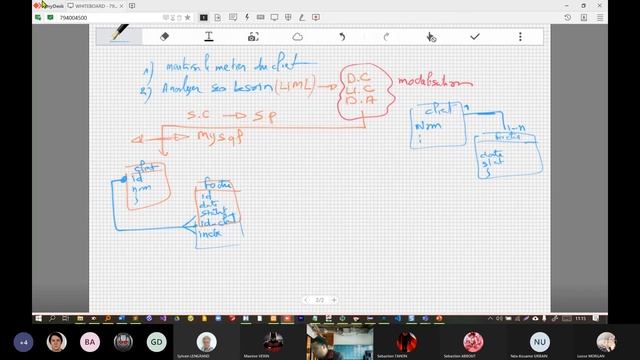Open the display monitor settings icon
The image size is (640, 360).
tap(274, 17)
